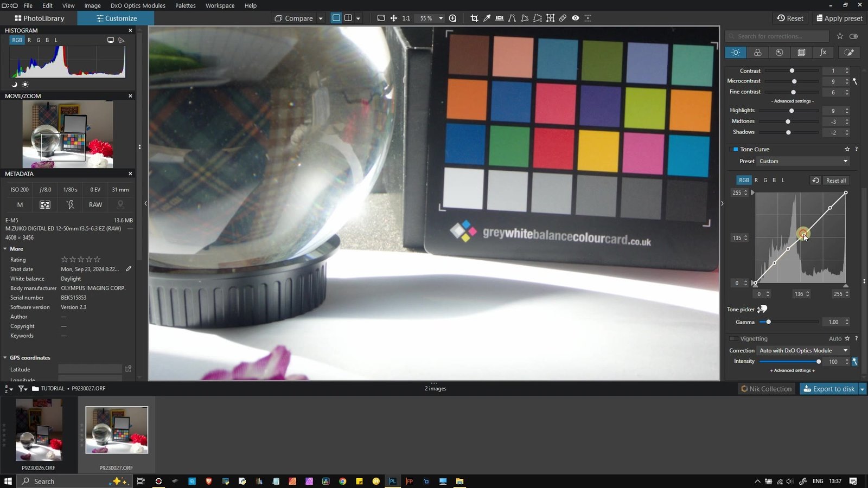The image size is (868, 488).
Task: Switch to single image view mode
Action: point(336,18)
